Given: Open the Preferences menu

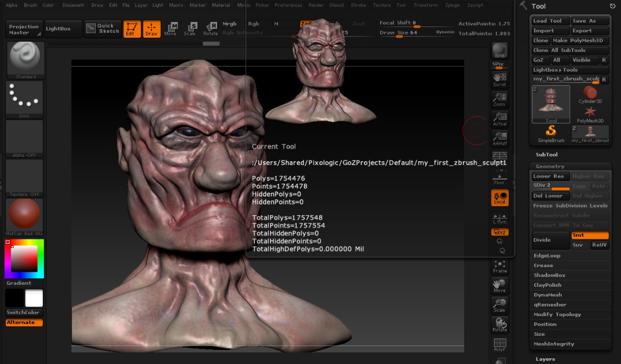Looking at the screenshot, I should (x=288, y=5).
